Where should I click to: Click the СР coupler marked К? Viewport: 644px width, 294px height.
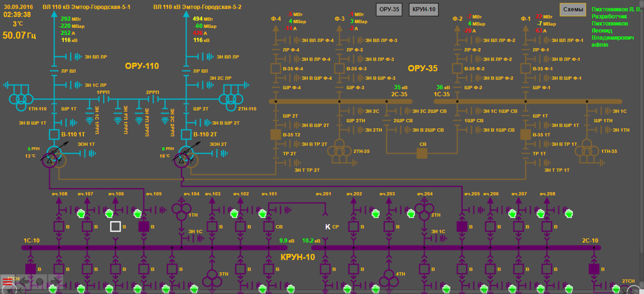point(328,227)
